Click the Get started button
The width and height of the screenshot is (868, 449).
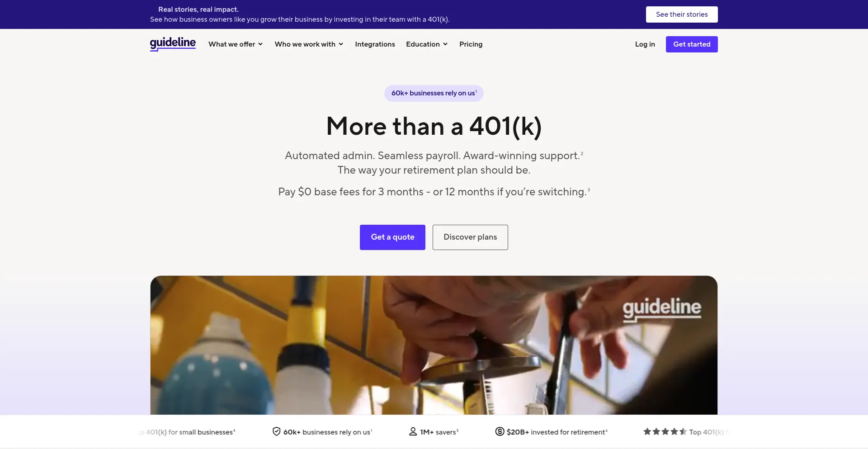click(692, 44)
